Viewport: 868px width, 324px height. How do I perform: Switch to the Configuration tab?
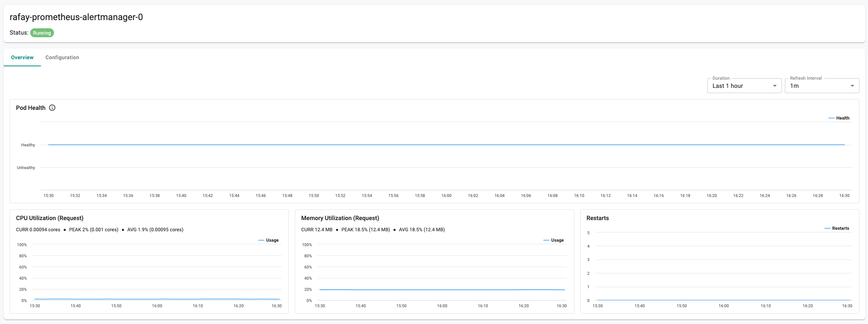[62, 57]
